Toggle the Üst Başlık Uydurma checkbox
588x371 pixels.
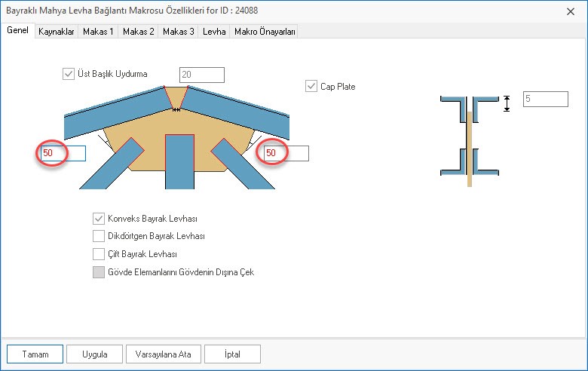point(69,74)
